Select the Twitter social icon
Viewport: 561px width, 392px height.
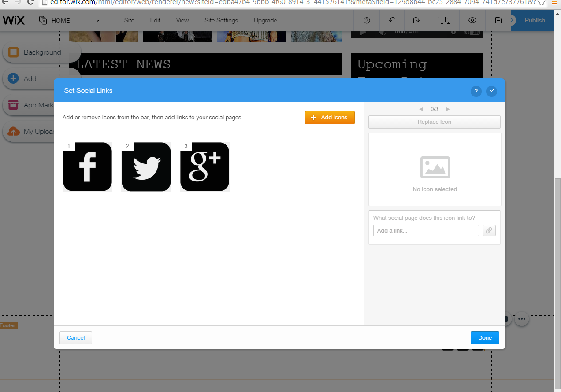[x=146, y=167]
